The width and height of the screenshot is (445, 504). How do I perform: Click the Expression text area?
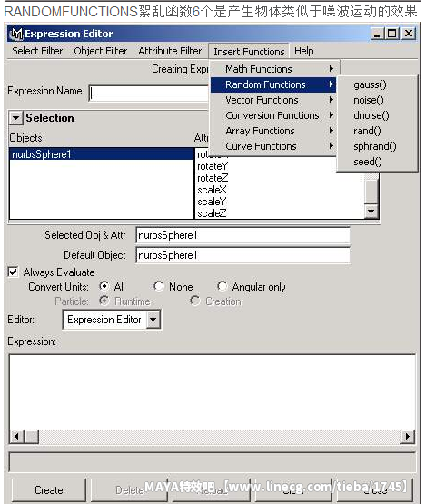coord(213,392)
